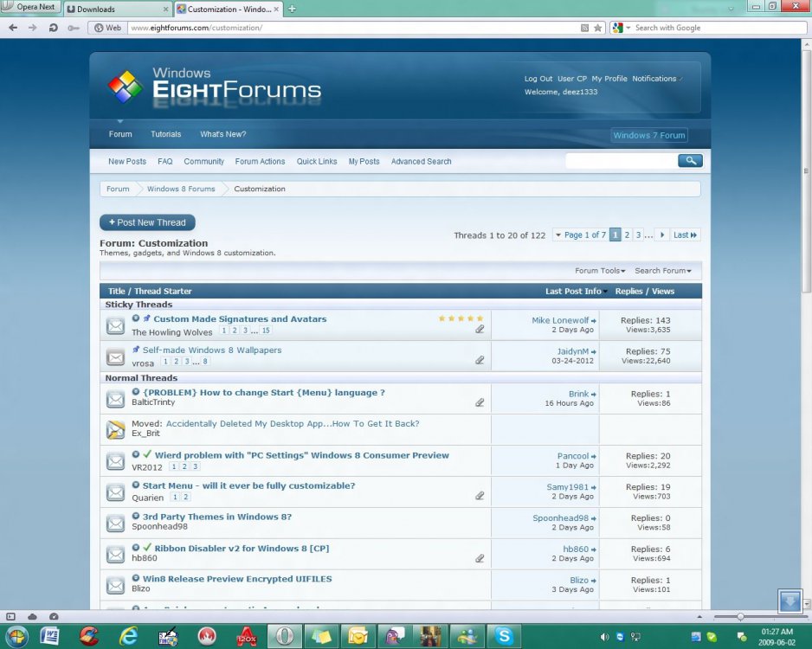This screenshot has height=649, width=812.
Task: Go to last post by Mike Lonewolf arrow
Action: point(594,321)
